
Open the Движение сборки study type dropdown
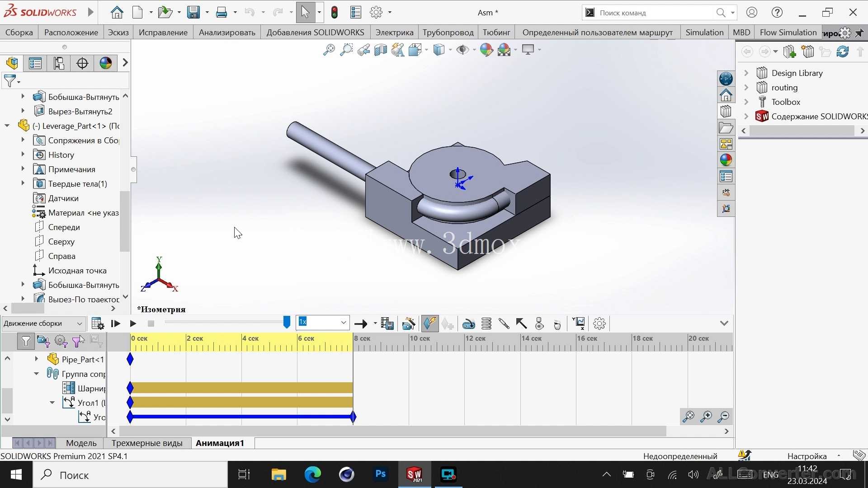click(x=43, y=324)
